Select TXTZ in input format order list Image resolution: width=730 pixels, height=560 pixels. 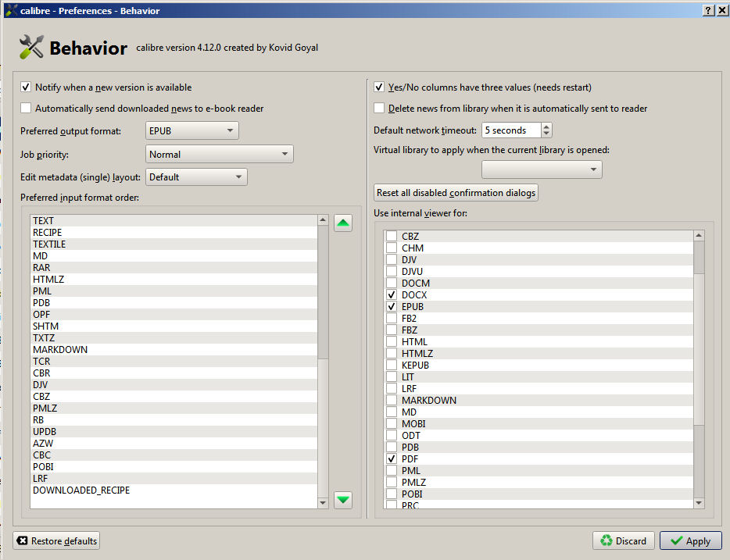(x=174, y=337)
